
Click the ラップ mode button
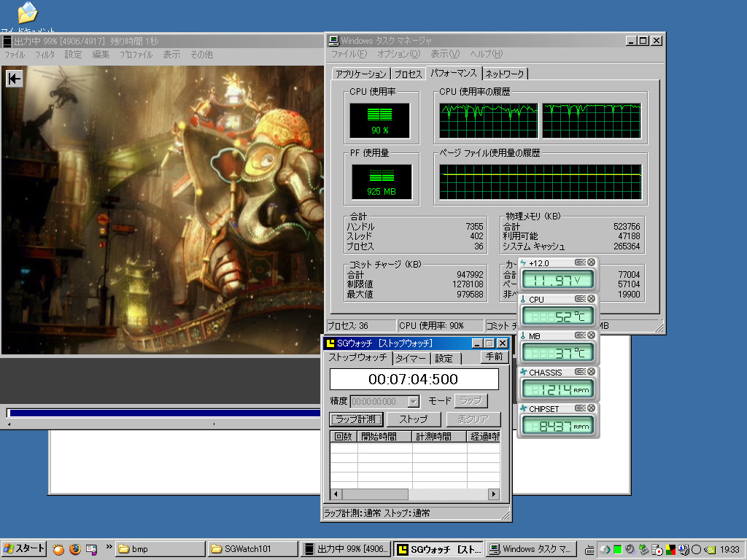coord(471,401)
